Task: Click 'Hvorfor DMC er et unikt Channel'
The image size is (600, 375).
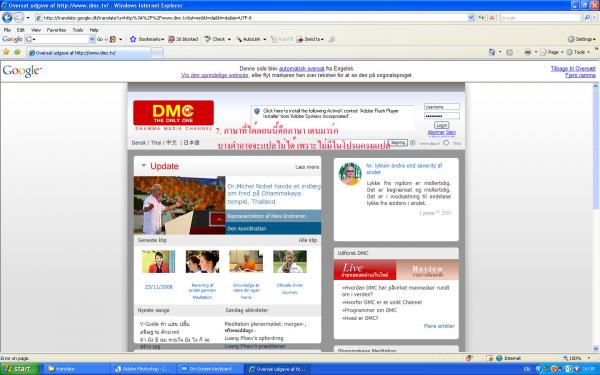Action: pos(382,302)
